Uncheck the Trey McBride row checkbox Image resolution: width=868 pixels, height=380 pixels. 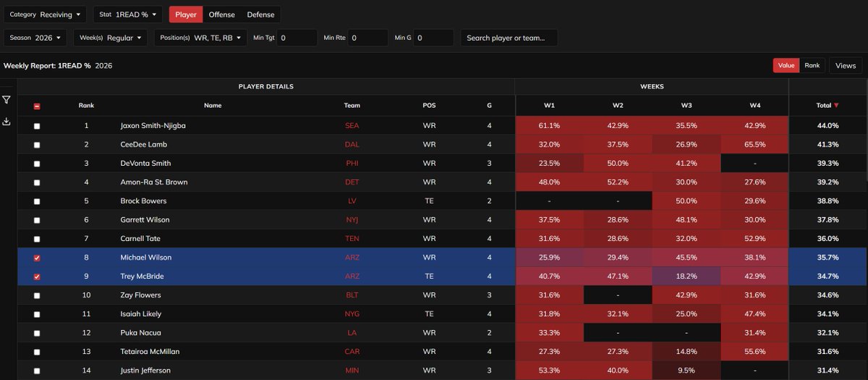pos(37,276)
